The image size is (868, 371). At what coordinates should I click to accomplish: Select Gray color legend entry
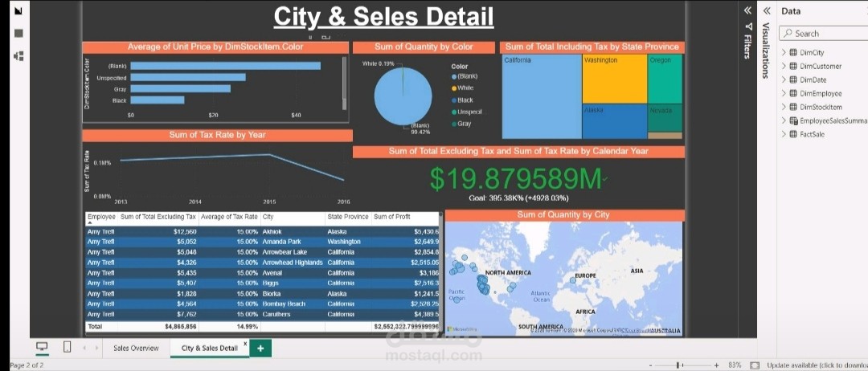point(461,124)
